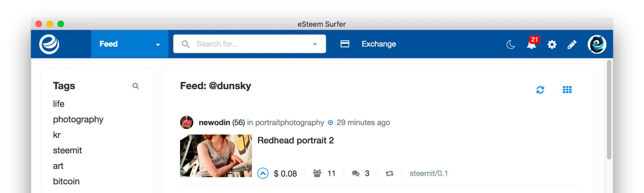Refresh the feed with reload icon
Viewport: 644px width, 193px height.
point(540,90)
